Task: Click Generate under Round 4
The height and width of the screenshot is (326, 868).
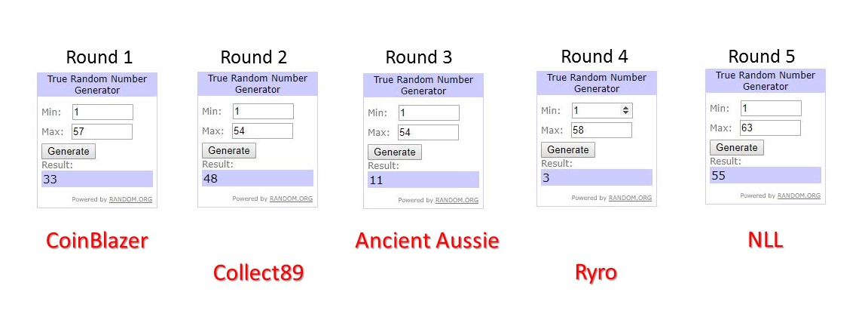Action: (x=568, y=149)
